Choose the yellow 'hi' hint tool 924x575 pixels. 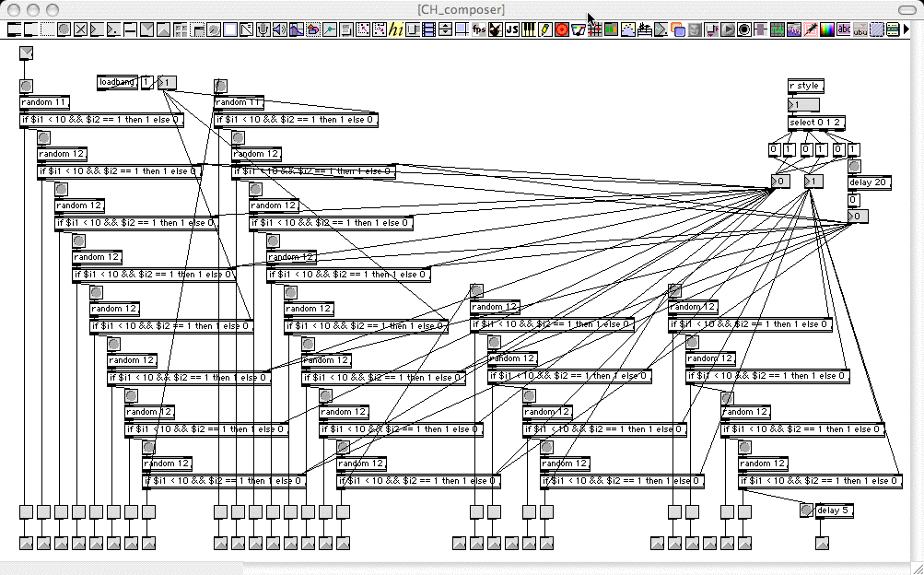[395, 29]
